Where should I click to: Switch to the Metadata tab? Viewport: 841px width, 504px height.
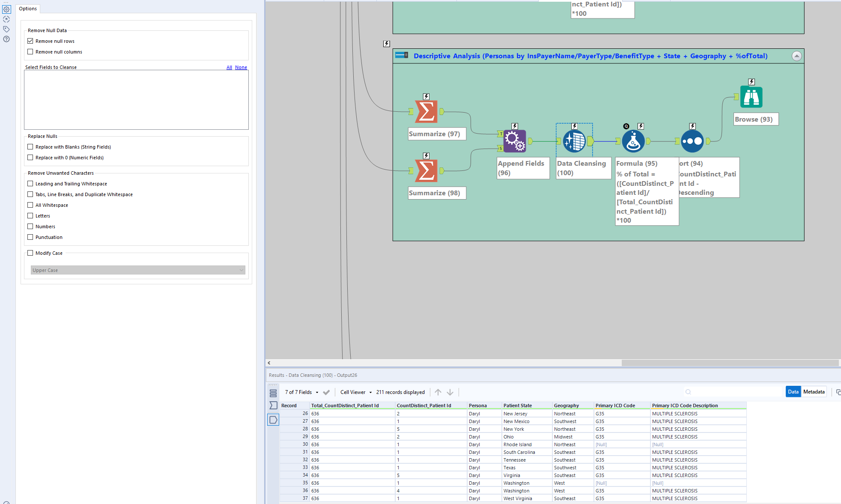pos(814,392)
